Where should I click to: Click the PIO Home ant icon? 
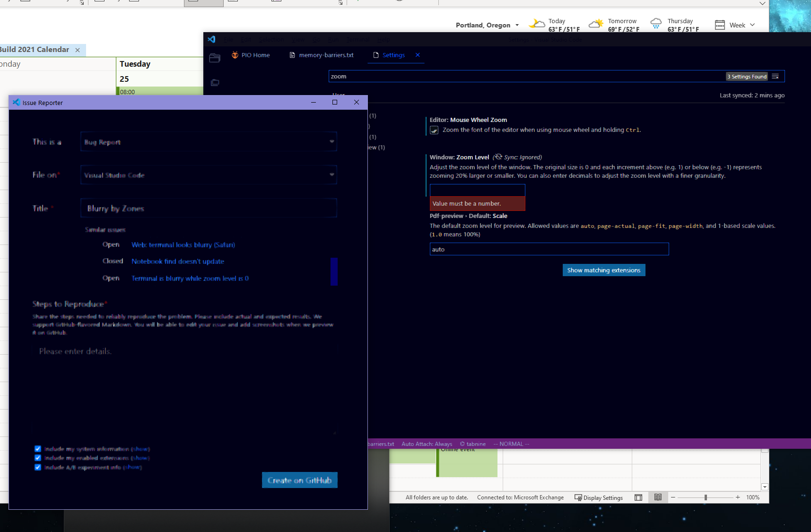coord(235,55)
